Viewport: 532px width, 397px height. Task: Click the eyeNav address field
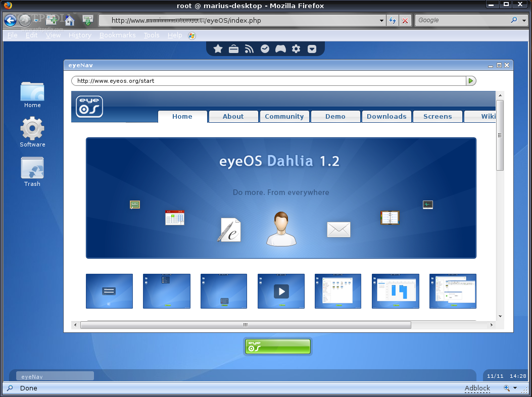click(269, 81)
